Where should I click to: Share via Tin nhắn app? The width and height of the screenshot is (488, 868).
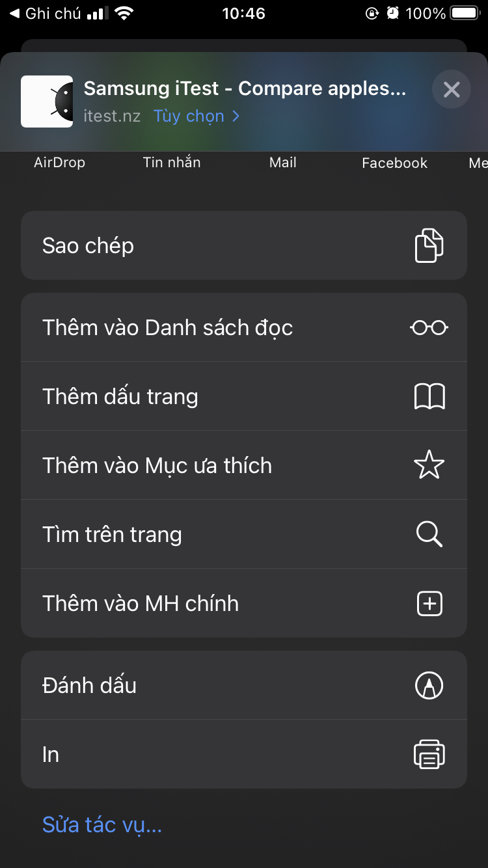pos(172,163)
